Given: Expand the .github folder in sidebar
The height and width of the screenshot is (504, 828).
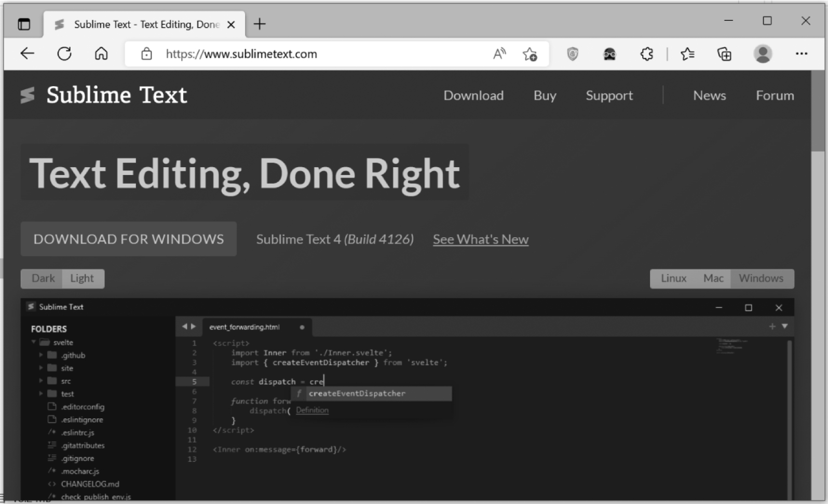Looking at the screenshot, I should coord(41,355).
